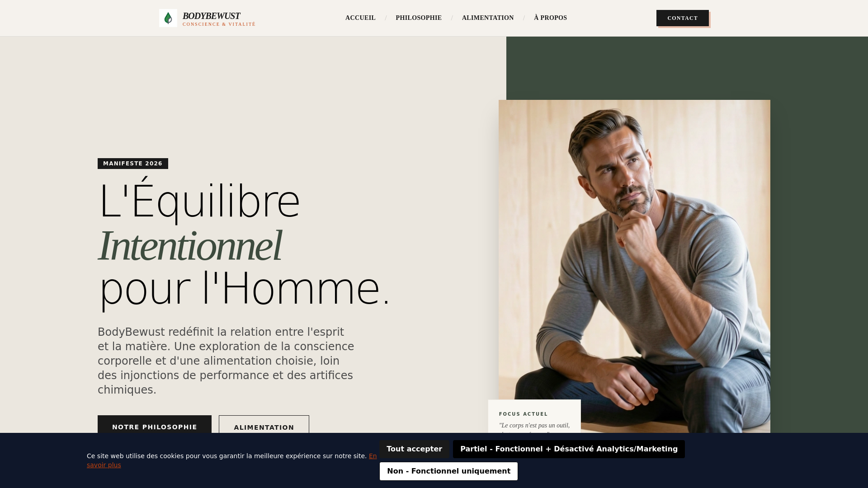Click the L'Équilibre Intentionnel headline

pos(244,245)
